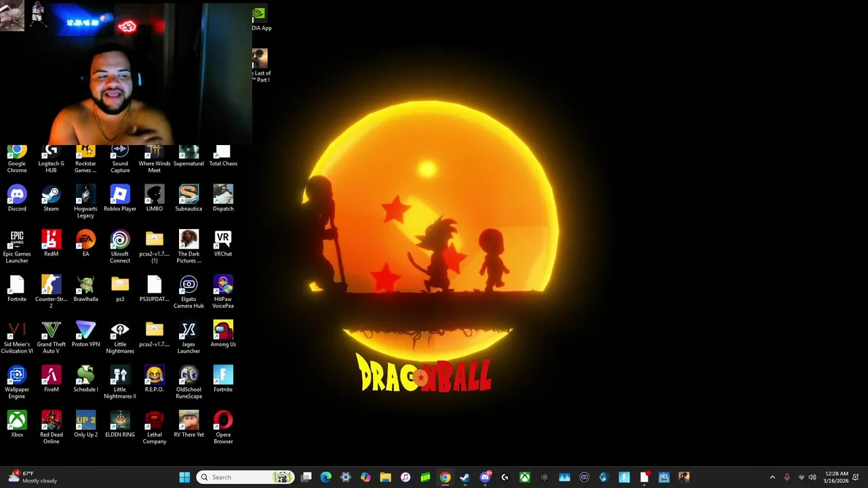Select Hogwarts Legacy desktop icon
Screen dimensions: 868x488
(85, 201)
